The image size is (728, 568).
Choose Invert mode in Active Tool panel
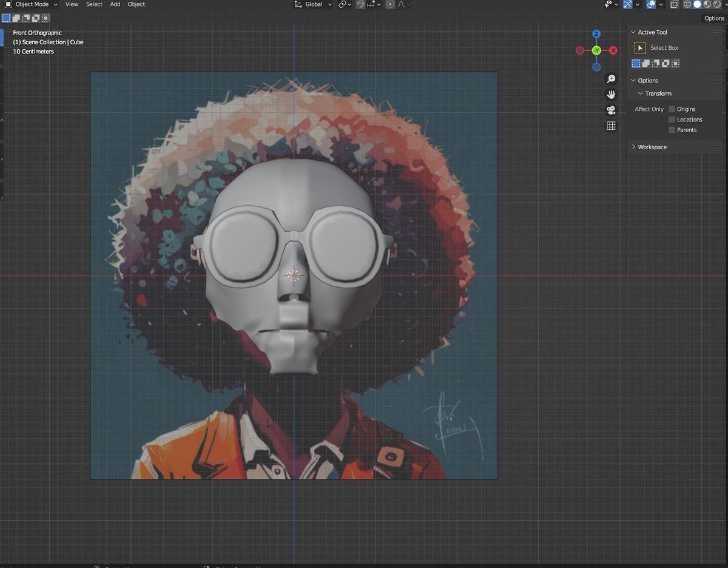tap(666, 63)
